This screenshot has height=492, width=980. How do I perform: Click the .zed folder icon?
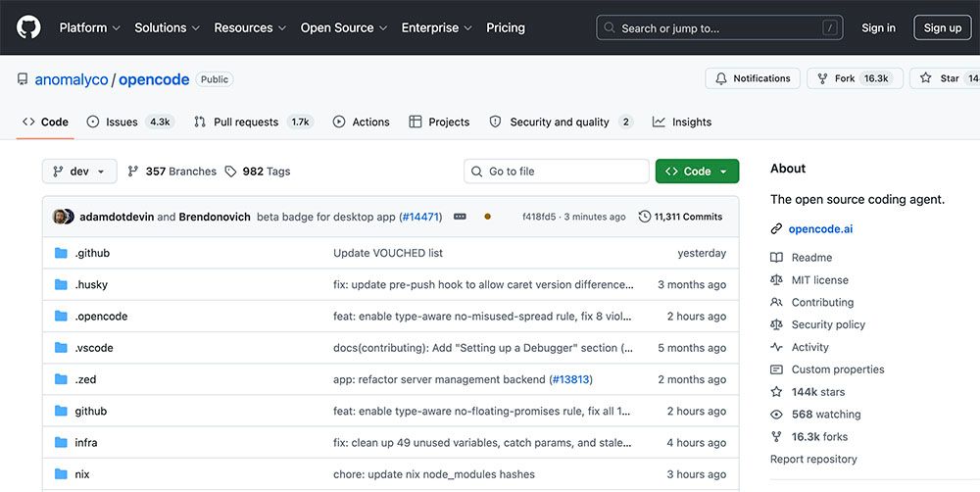(x=61, y=379)
